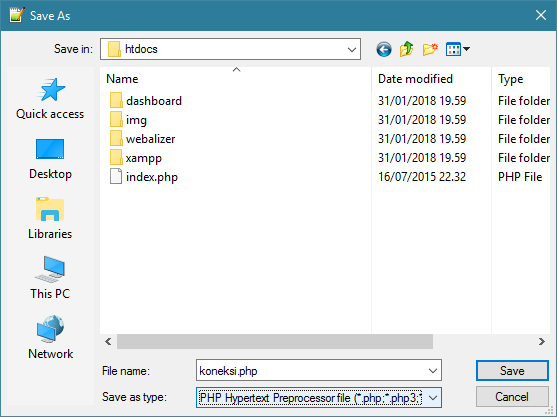557x417 pixels.
Task: Select the xampp folder icon
Action: pos(116,158)
